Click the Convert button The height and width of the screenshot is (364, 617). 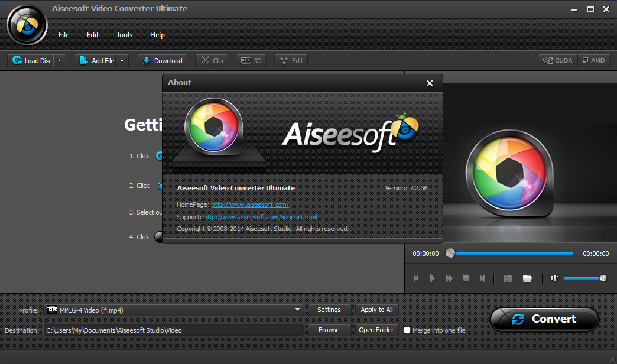click(544, 319)
